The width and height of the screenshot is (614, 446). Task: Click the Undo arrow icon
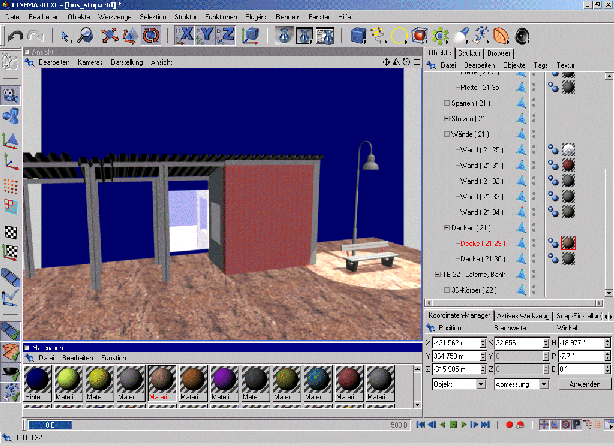point(15,36)
